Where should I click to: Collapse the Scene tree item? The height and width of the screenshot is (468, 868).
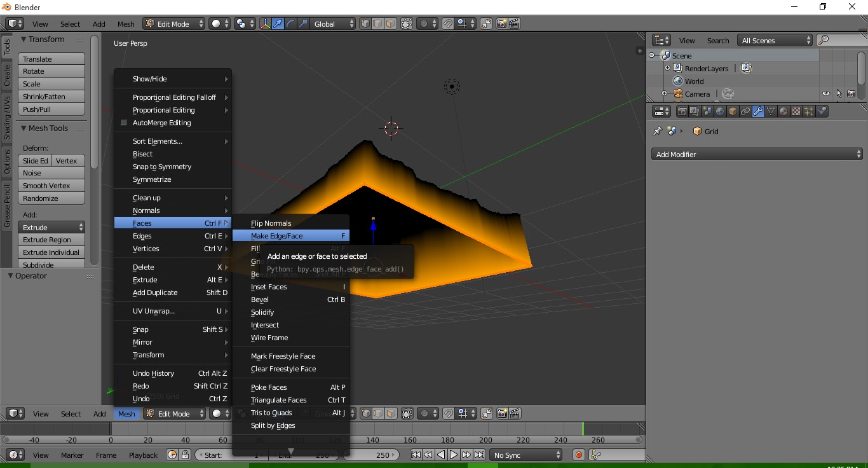[x=652, y=55]
